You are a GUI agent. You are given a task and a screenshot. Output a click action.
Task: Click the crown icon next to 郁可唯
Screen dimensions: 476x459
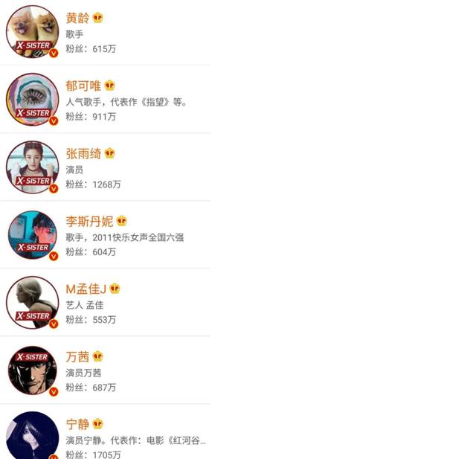(109, 86)
